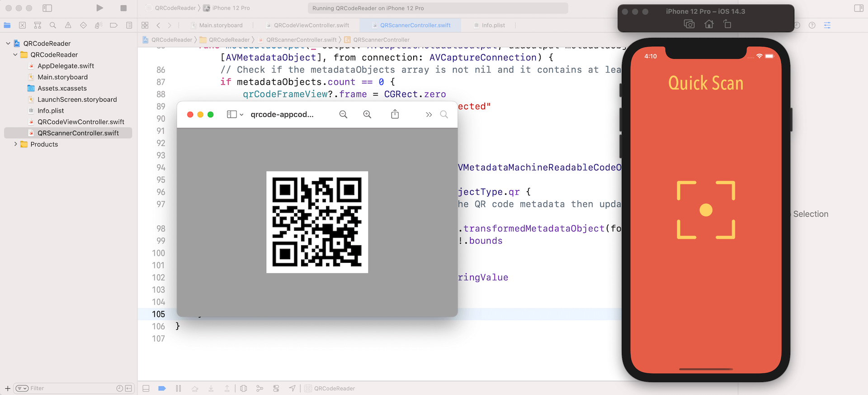868x395 pixels.
Task: Open the Issue navigator warning icon
Action: (x=68, y=25)
